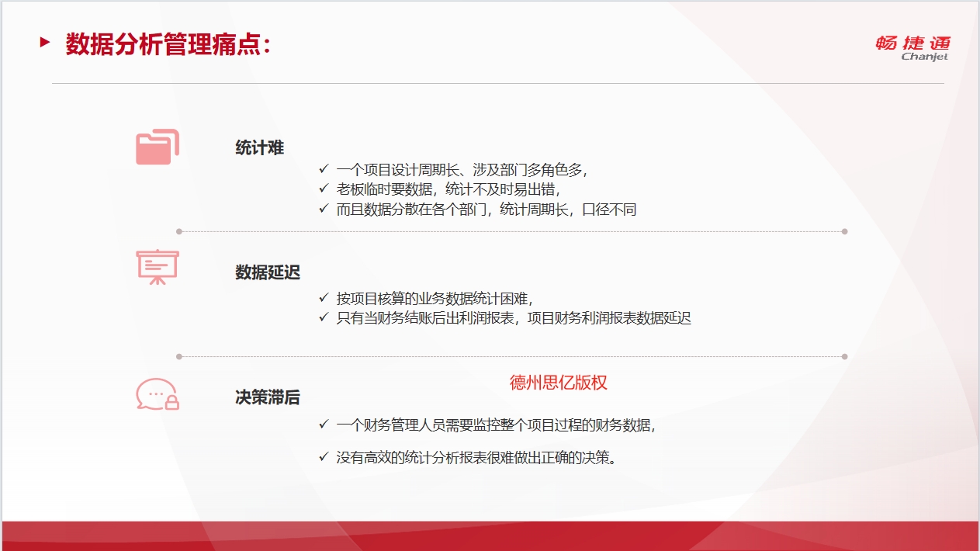Click the line 按项目核算的业务数据统计困难
The height and width of the screenshot is (551, 980).
tap(435, 298)
